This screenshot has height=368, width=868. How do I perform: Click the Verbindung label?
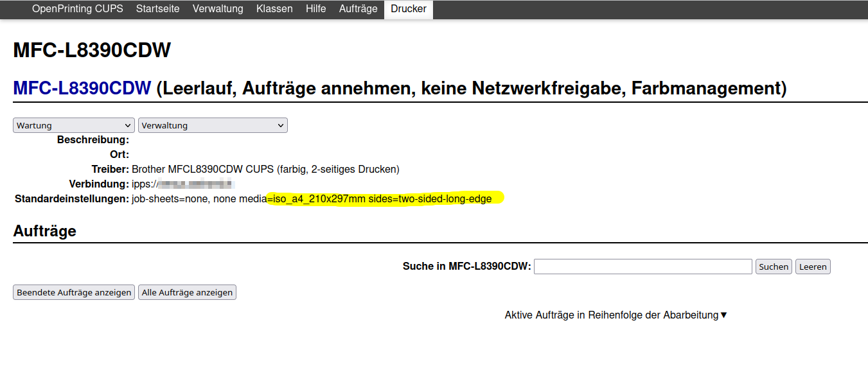(100, 184)
